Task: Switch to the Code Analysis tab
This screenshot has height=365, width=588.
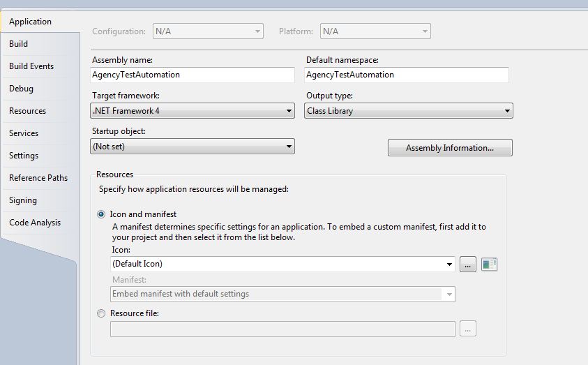Action: pyautogui.click(x=35, y=223)
